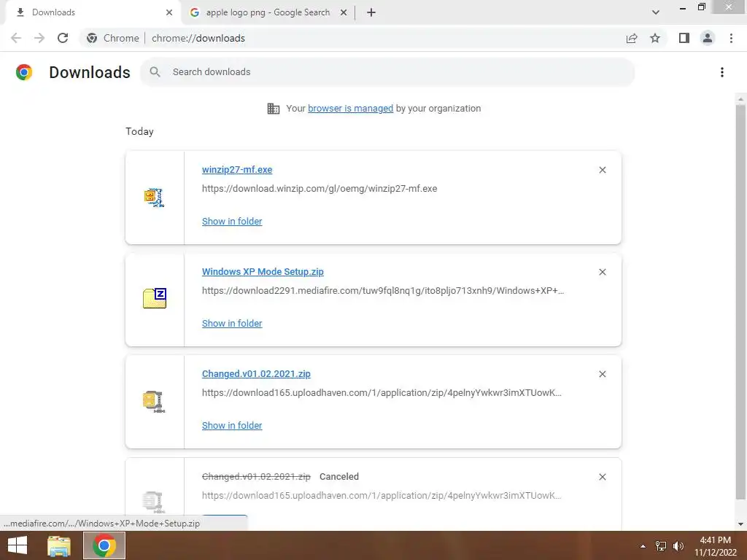Click the mediafire download URL text
The height and width of the screenshot is (560, 747).
(x=383, y=290)
